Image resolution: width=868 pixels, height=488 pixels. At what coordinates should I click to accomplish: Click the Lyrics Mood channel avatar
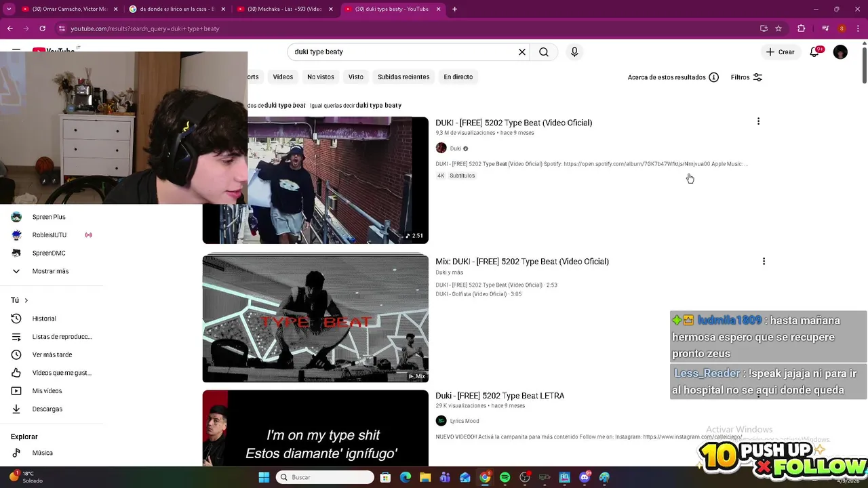point(441,421)
